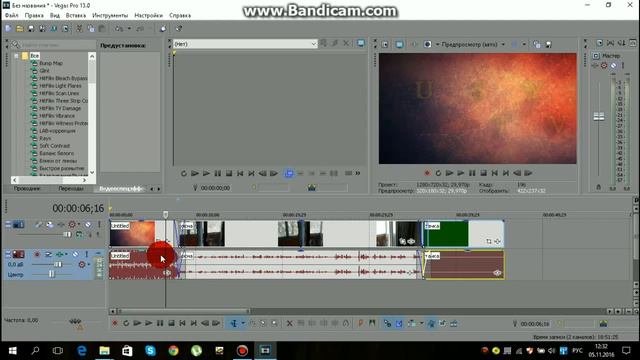Click the What's This help icon
This screenshot has height=360, width=640.
point(178,29)
